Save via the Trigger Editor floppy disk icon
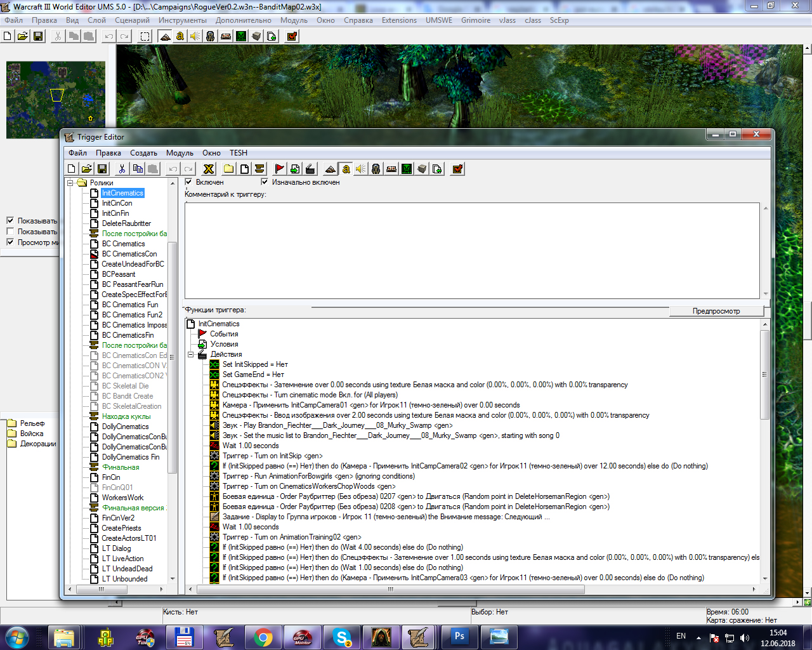 pos(102,169)
